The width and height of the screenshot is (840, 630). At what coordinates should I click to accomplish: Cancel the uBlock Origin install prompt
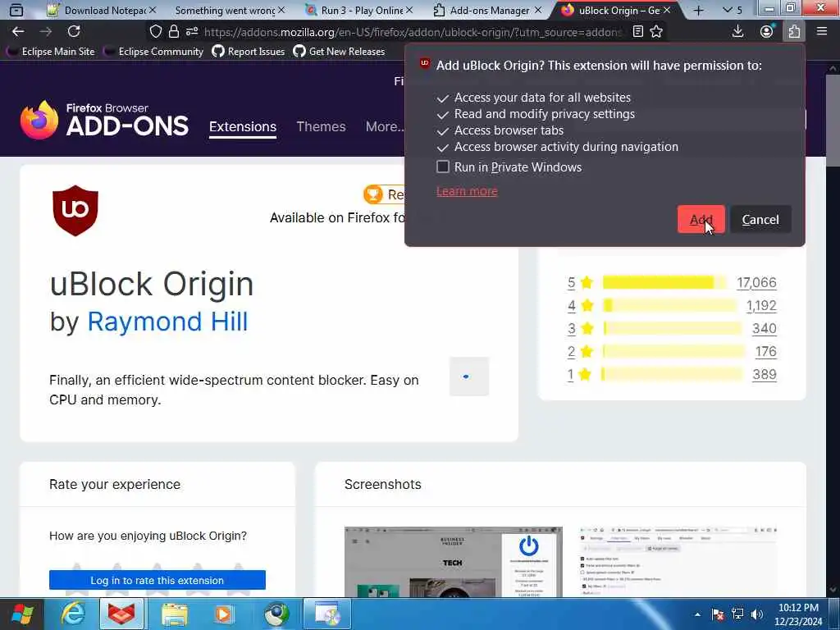point(760,219)
